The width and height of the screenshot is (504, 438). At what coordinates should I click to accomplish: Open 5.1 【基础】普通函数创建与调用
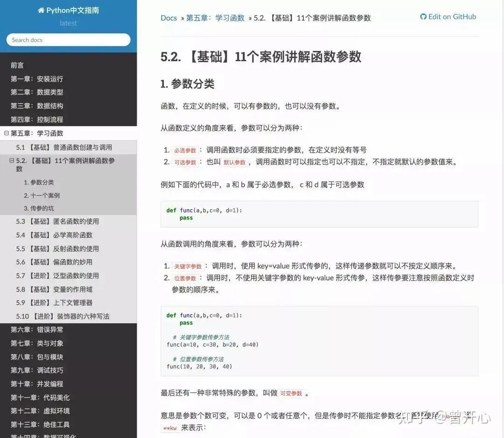56,147
